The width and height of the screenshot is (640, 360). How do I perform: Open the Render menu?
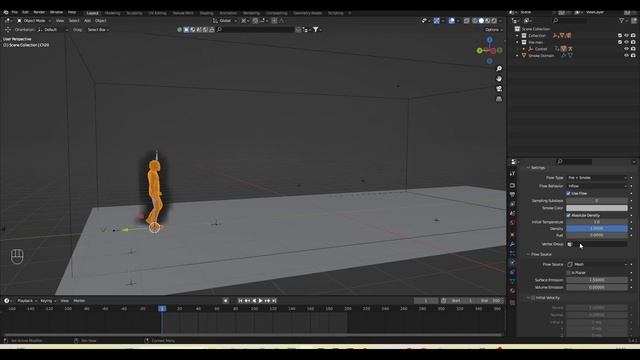point(39,12)
